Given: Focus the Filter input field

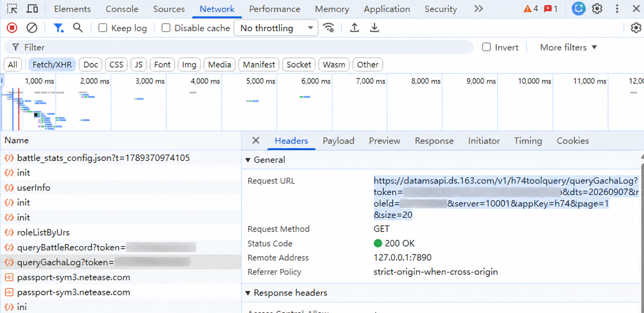Looking at the screenshot, I should [x=239, y=47].
